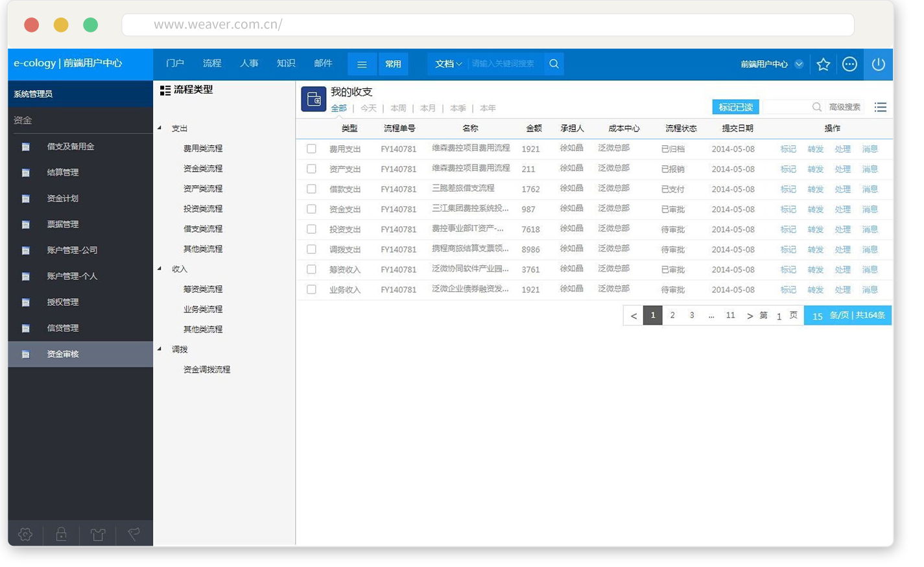
Task: Click the 我的收支 page icon
Action: click(x=314, y=98)
